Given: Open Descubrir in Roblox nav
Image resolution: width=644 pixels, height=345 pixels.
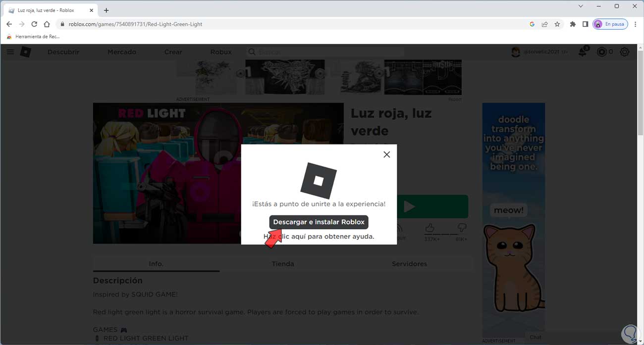Looking at the screenshot, I should point(63,52).
